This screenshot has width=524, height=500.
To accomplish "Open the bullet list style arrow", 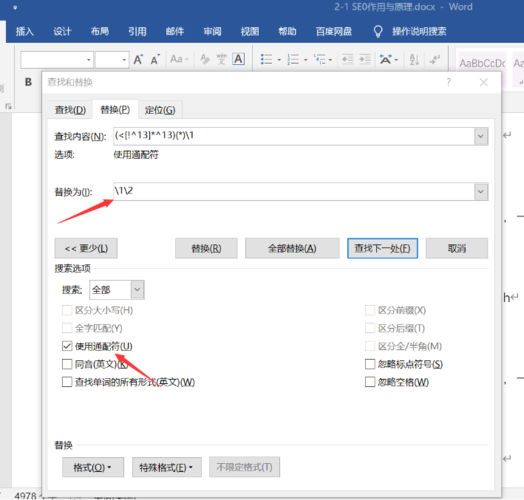I will click(279, 60).
